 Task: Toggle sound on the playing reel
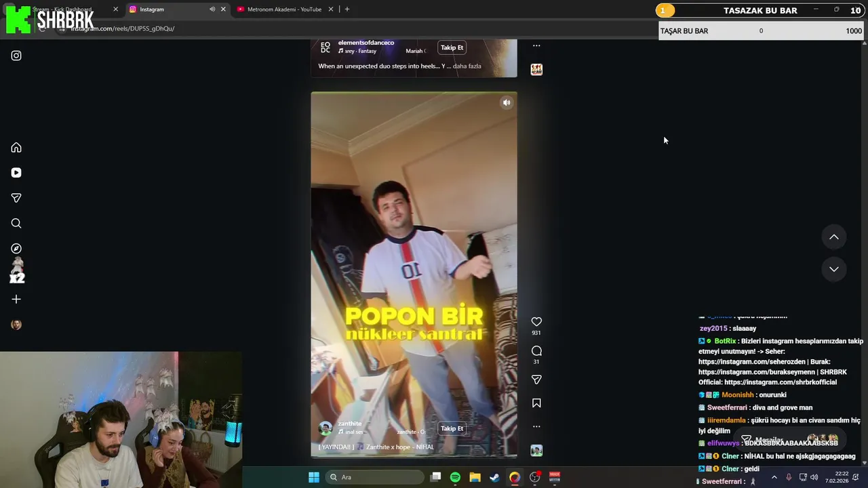pyautogui.click(x=507, y=102)
